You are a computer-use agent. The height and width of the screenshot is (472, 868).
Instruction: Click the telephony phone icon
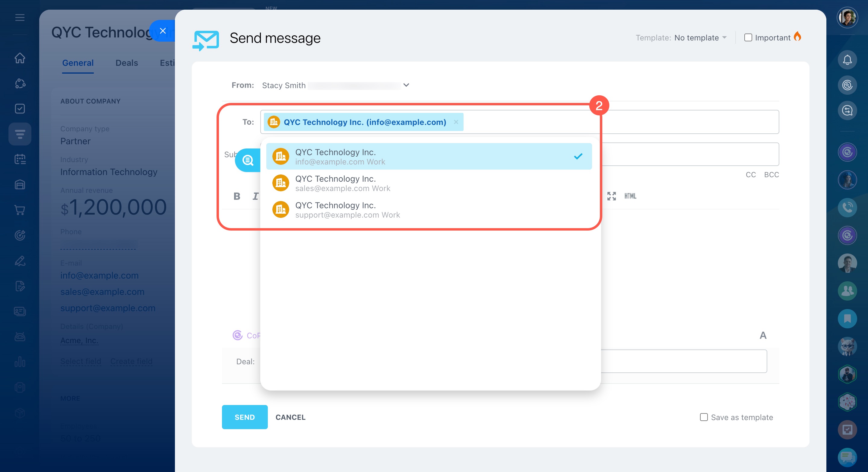[x=847, y=207]
